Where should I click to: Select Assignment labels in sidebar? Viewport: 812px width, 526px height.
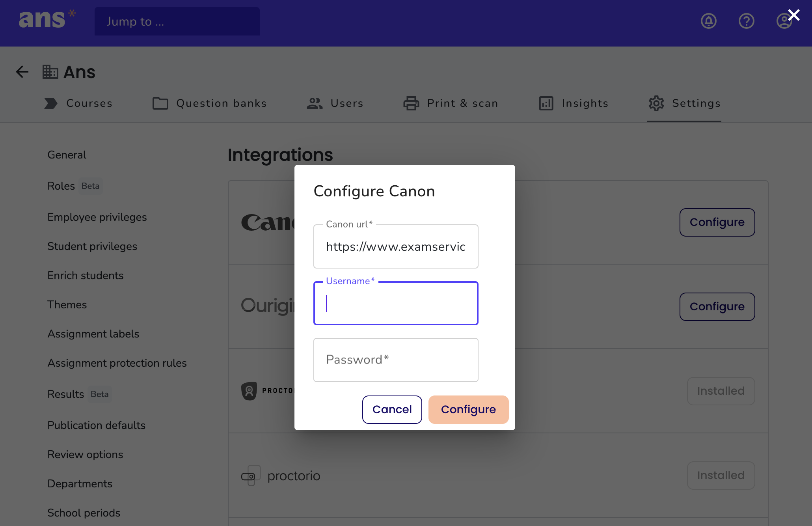(x=93, y=334)
